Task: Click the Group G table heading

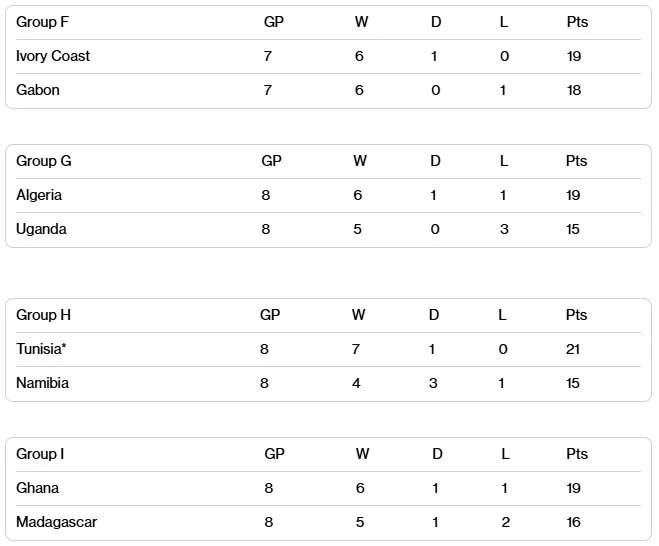Action: click(x=44, y=161)
